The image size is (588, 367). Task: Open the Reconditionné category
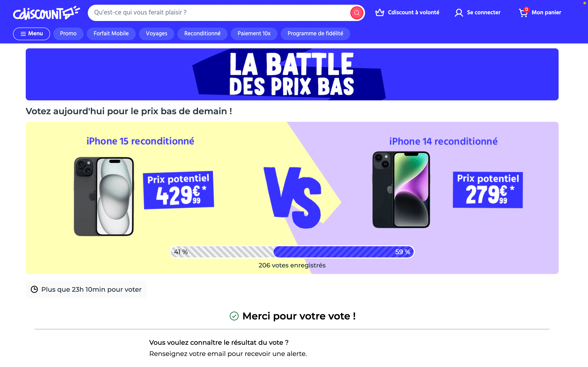pos(202,33)
